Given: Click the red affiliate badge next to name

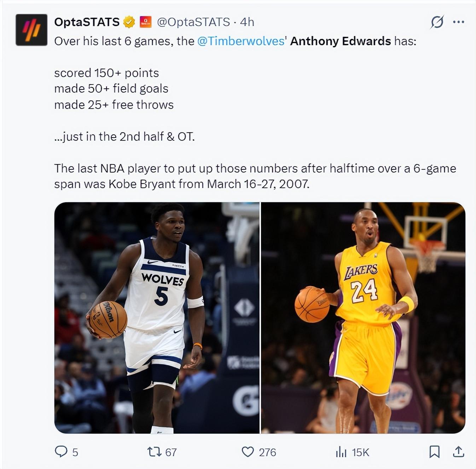Looking at the screenshot, I should [x=146, y=22].
